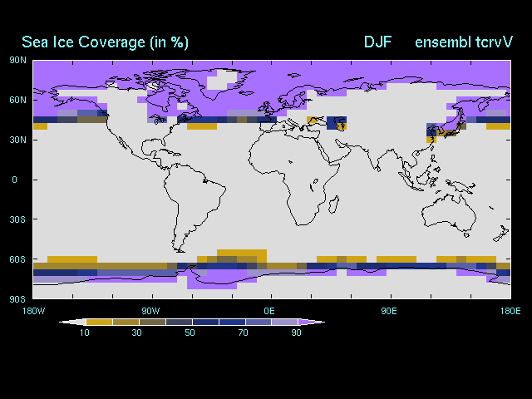The height and width of the screenshot is (399, 532).
Task: Click the 0 equator latitude label
Action: point(14,180)
